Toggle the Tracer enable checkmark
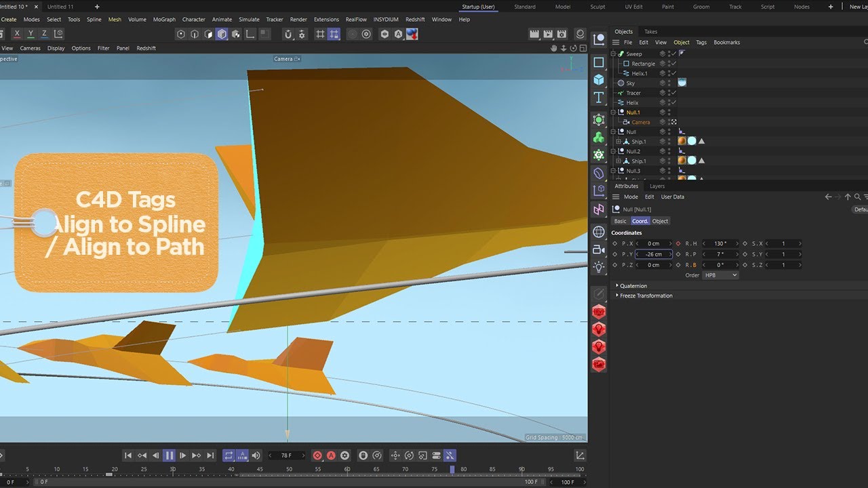This screenshot has height=488, width=868. pos(673,93)
